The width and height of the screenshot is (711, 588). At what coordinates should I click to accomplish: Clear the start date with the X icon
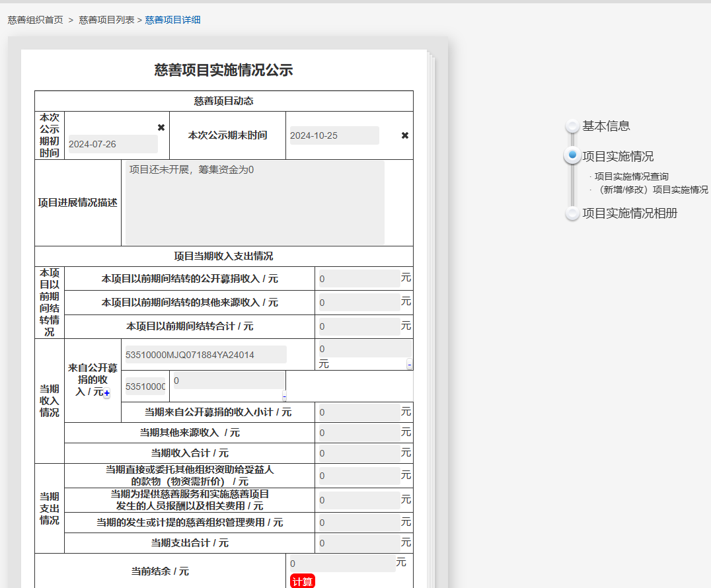coord(161,128)
